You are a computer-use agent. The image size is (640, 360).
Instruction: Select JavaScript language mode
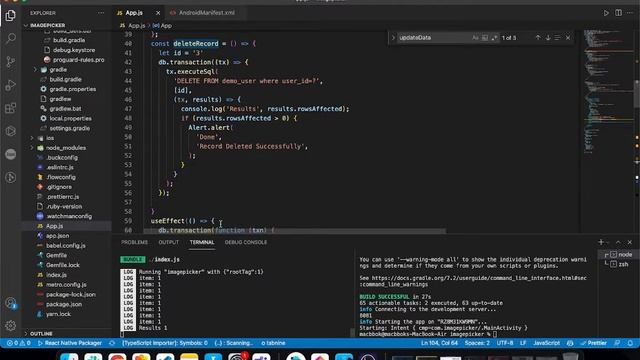click(546, 343)
